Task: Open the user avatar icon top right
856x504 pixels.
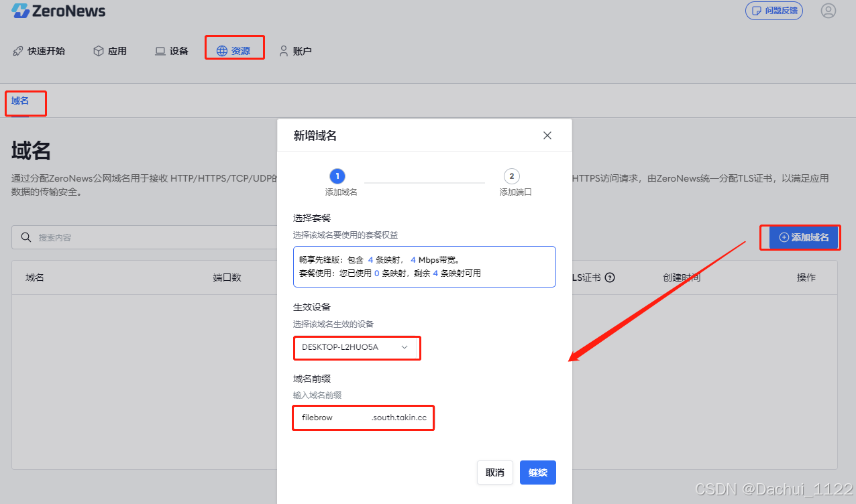Action: coord(828,11)
